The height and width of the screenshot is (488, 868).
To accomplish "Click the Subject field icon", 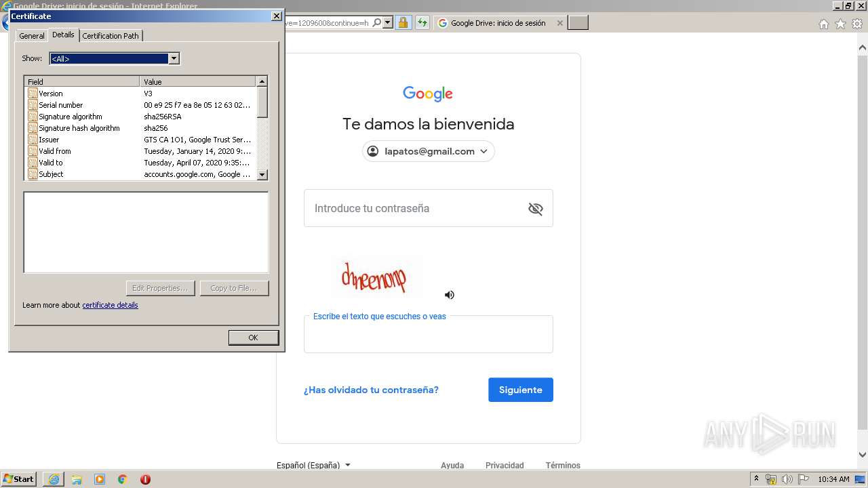I will (x=33, y=174).
